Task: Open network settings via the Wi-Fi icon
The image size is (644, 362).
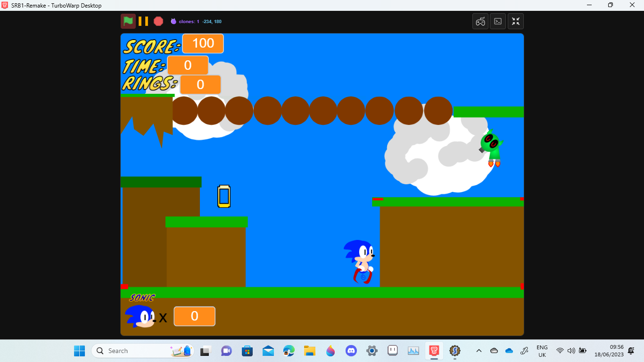Action: (x=560, y=351)
